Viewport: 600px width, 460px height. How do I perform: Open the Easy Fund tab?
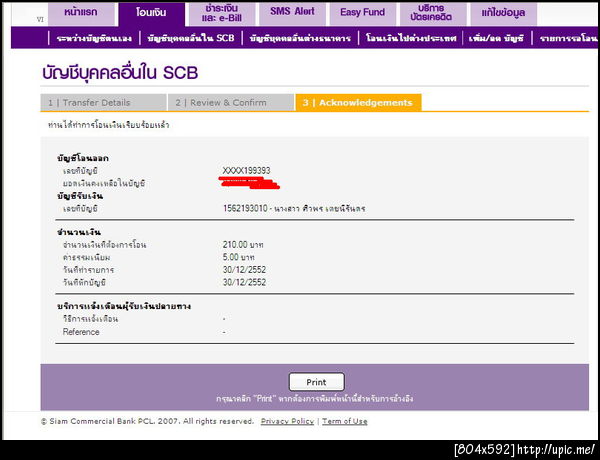click(362, 13)
